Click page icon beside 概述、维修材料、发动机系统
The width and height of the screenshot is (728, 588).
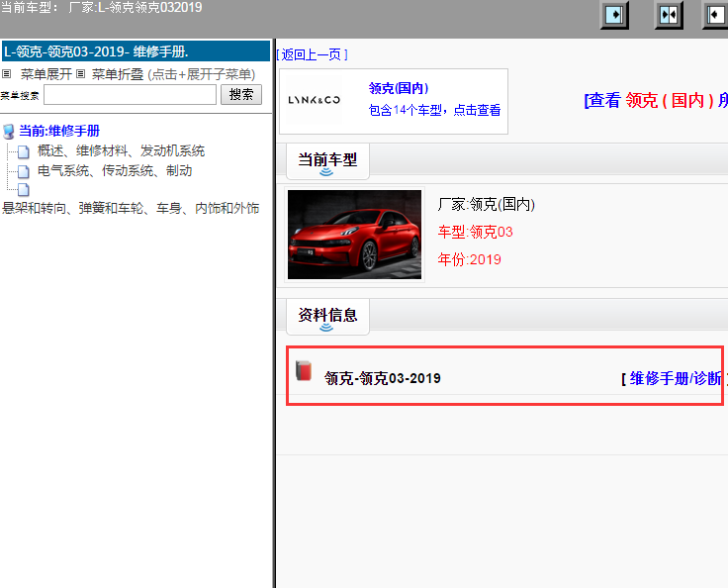(x=23, y=151)
